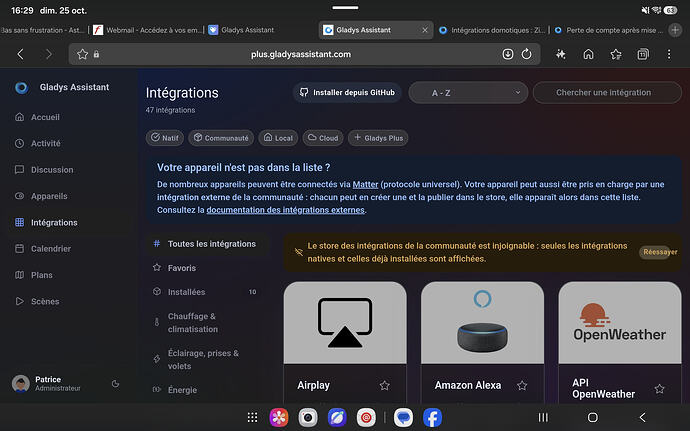This screenshot has height=431, width=690.
Task: Go to browser home page icon
Action: tap(588, 54)
